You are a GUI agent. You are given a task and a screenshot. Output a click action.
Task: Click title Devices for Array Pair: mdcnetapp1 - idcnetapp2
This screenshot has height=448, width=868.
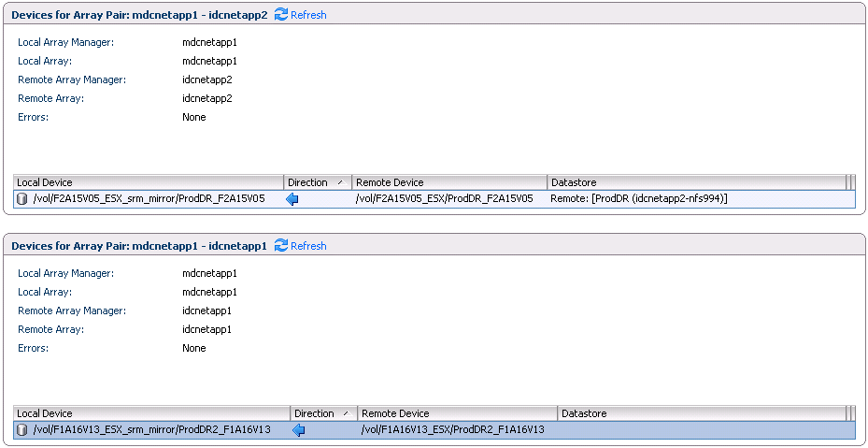[x=139, y=15]
